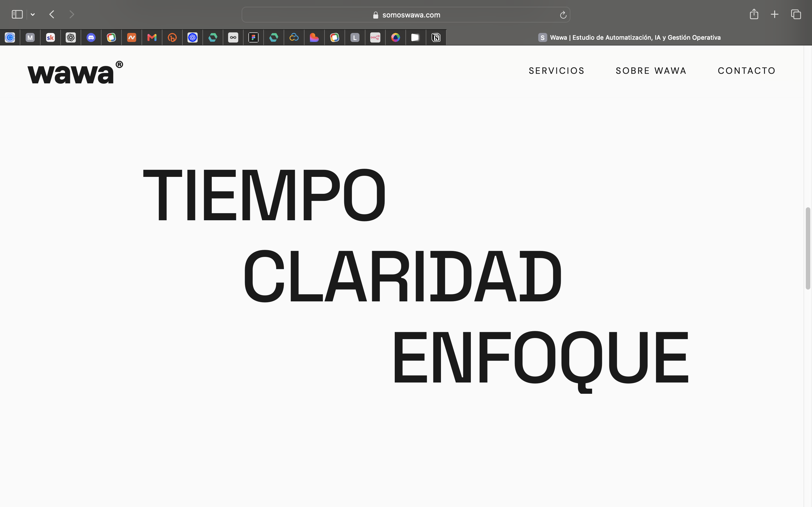This screenshot has height=507, width=812.
Task: Open the Share menu
Action: pos(754,14)
